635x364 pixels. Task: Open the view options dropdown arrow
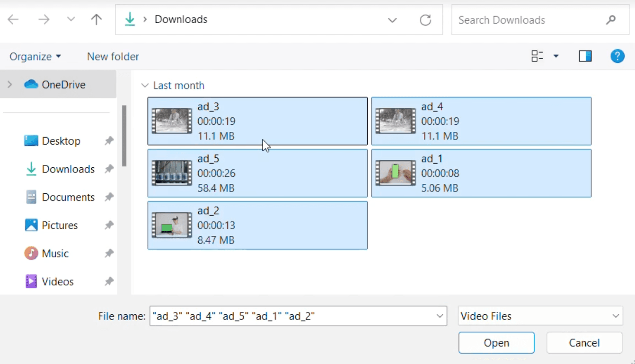click(556, 56)
